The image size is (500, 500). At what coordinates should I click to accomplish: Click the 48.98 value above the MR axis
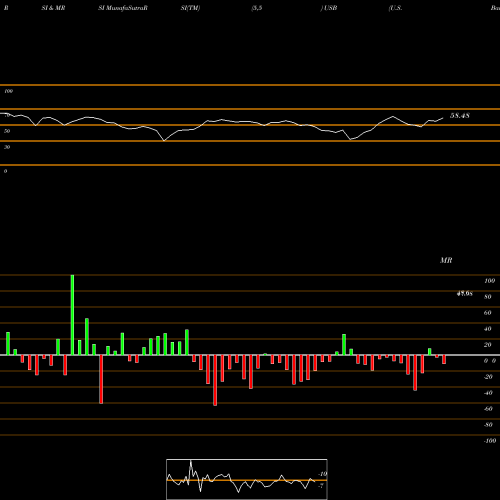tap(464, 293)
